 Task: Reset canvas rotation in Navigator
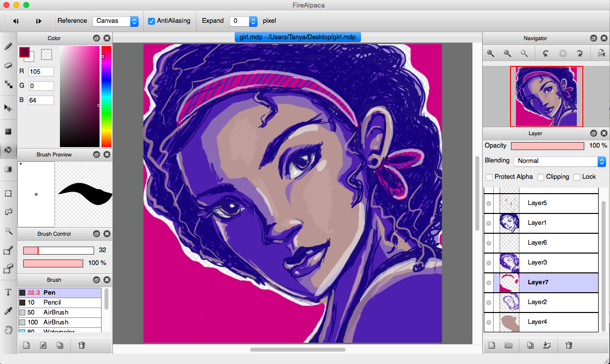tap(562, 53)
